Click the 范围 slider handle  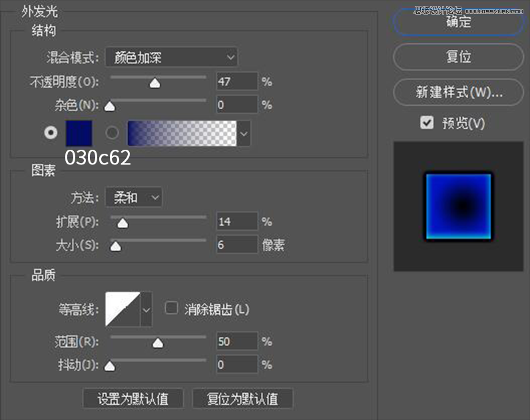[x=158, y=343]
